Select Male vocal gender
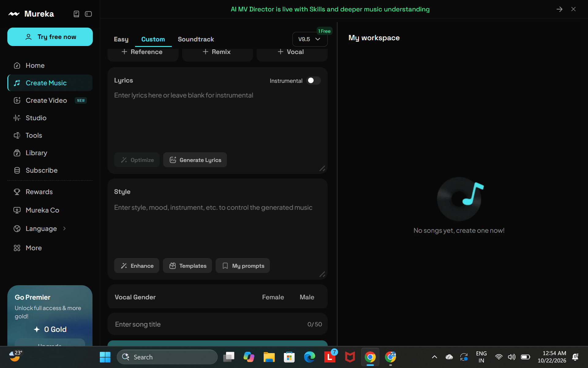This screenshot has height=368, width=588. pyautogui.click(x=307, y=297)
